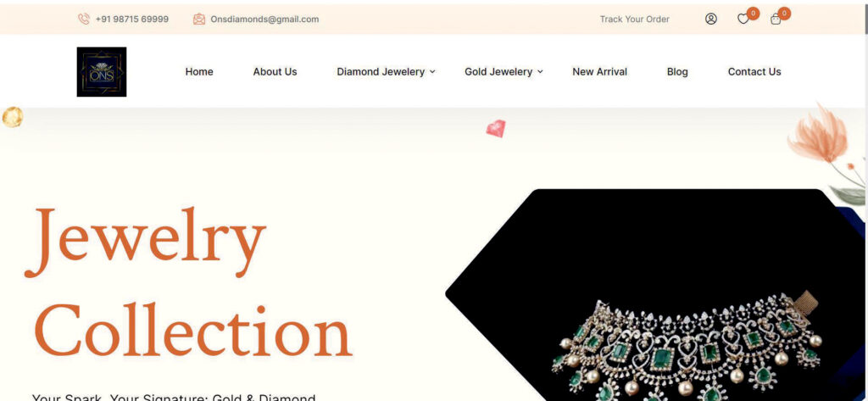This screenshot has width=868, height=401.
Task: Click the gold nugget decoration
Action: coord(12,117)
